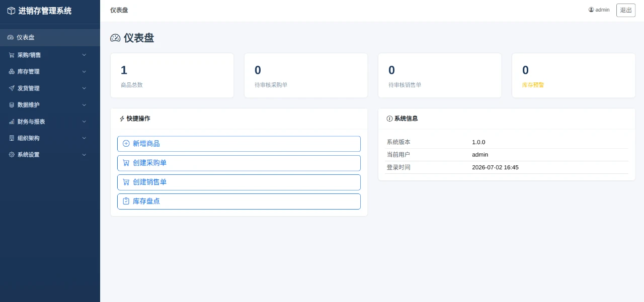Click the info circle icon beside 系统信息
644x302 pixels.
point(389,119)
